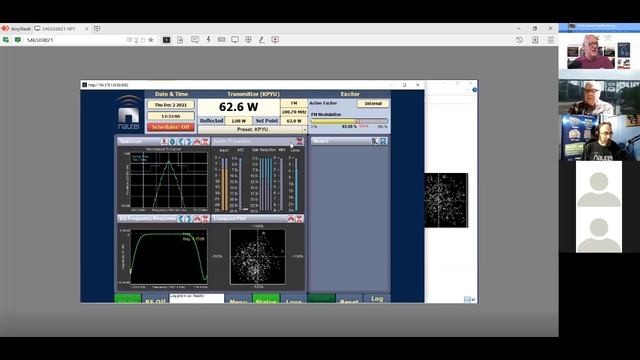Close the Audio Processor panel
Image resolution: width=640 pixels, height=360 pixels.
(299, 141)
